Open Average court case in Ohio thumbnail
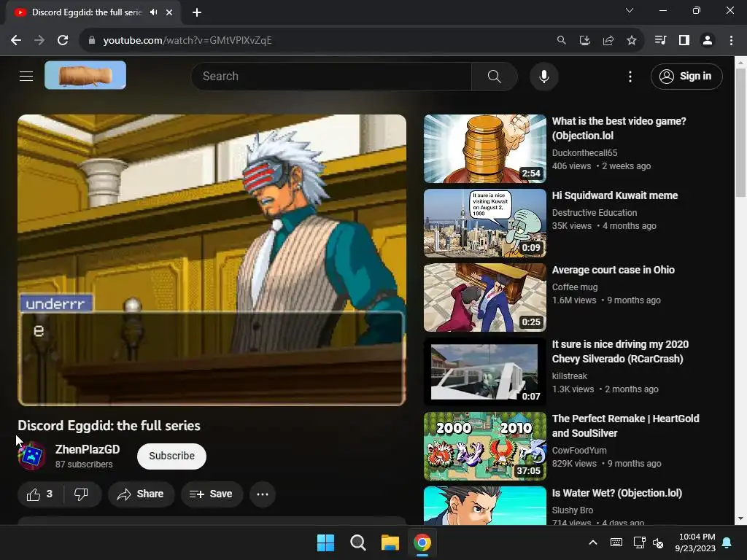Image resolution: width=747 pixels, height=560 pixels. click(485, 297)
